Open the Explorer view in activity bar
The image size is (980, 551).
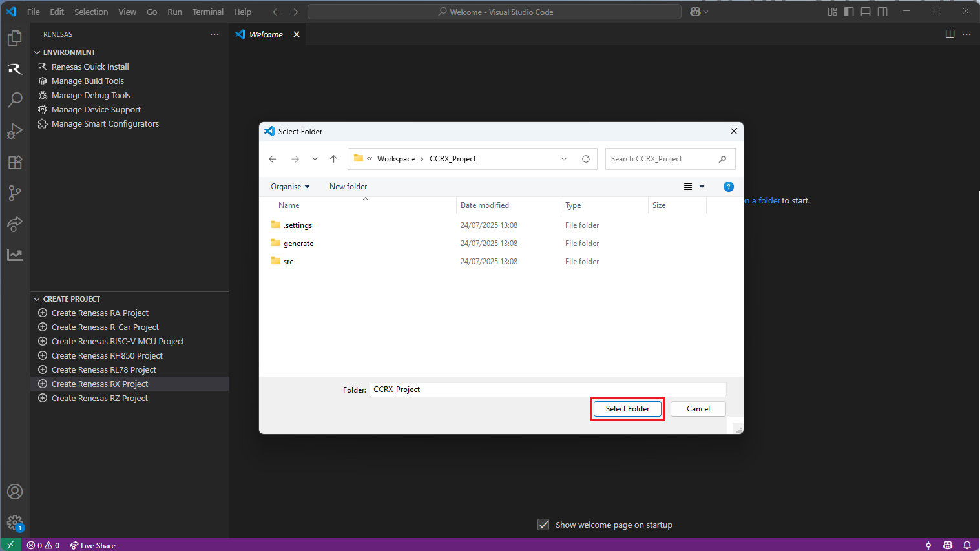click(15, 39)
